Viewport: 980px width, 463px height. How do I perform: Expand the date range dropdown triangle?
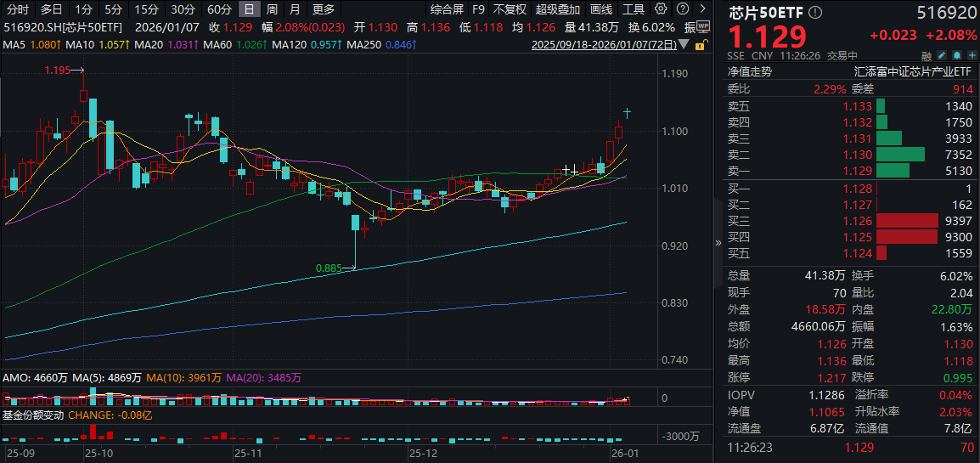pyautogui.click(x=684, y=45)
